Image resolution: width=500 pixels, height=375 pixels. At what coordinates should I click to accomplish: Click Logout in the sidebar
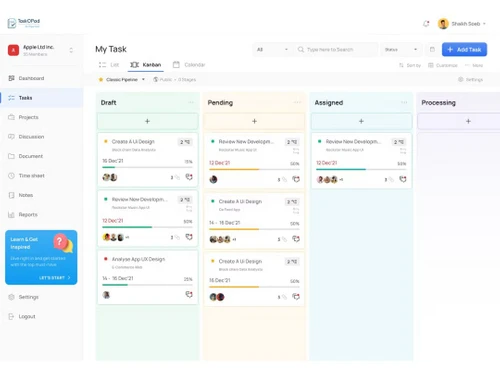41,316
